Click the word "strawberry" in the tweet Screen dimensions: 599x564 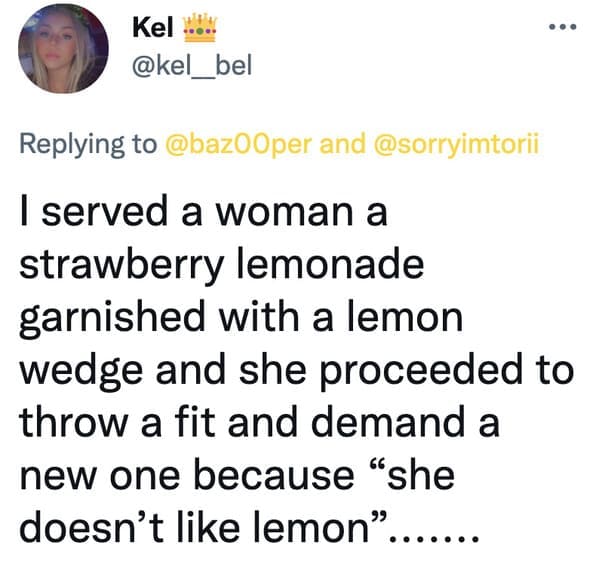point(121,267)
